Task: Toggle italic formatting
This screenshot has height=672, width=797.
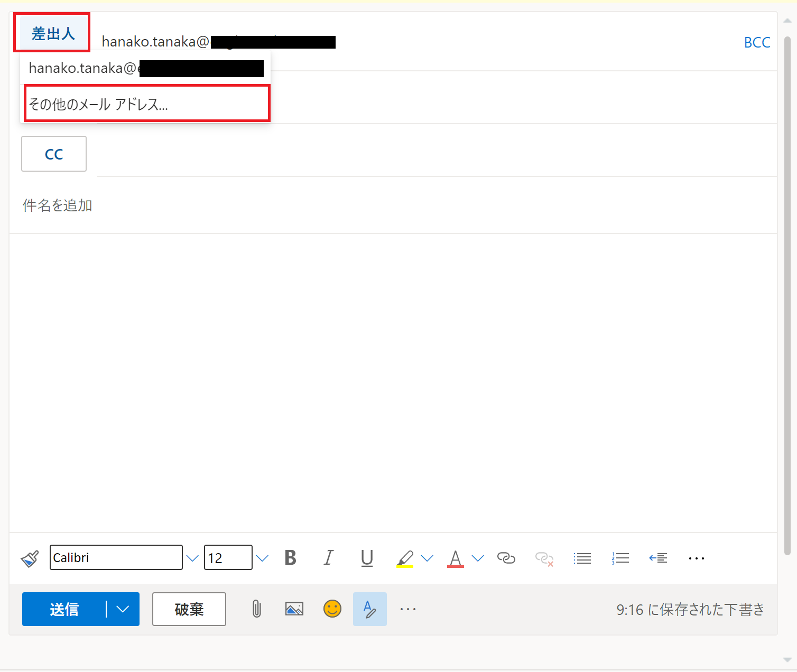Action: click(x=329, y=558)
